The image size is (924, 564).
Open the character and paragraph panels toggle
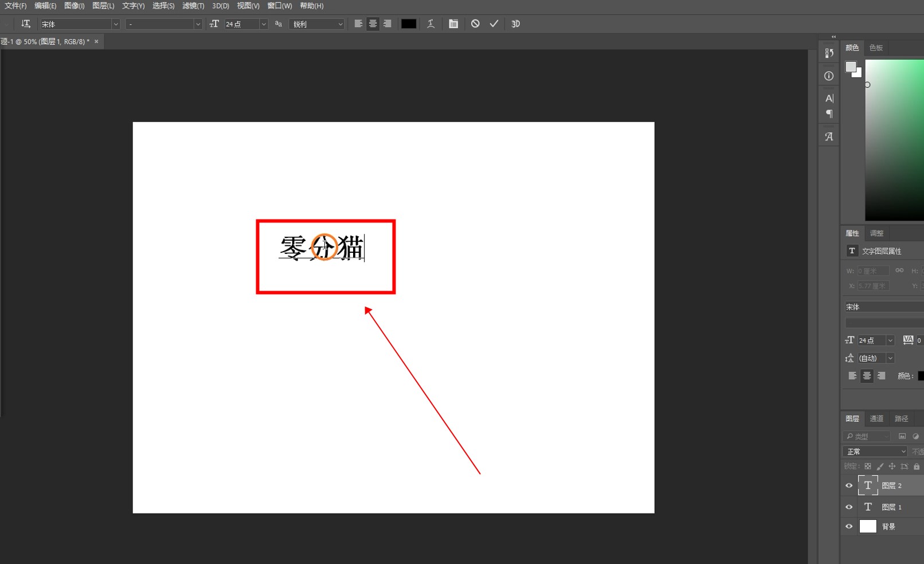click(x=453, y=24)
